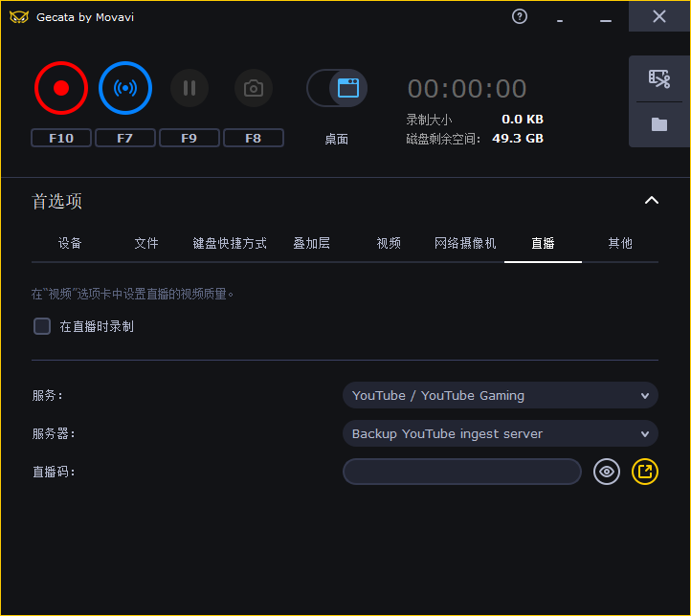
Task: Open stream key page via yellow link icon
Action: (645, 472)
